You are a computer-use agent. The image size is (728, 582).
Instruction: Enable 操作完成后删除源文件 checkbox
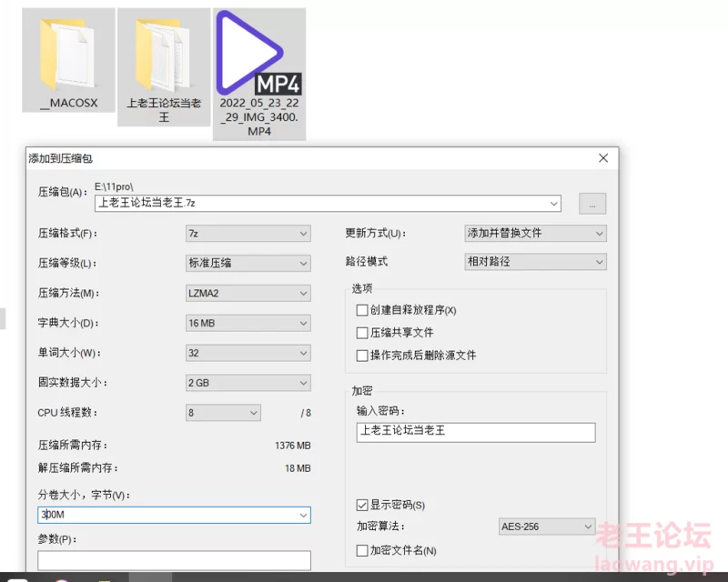pos(361,356)
